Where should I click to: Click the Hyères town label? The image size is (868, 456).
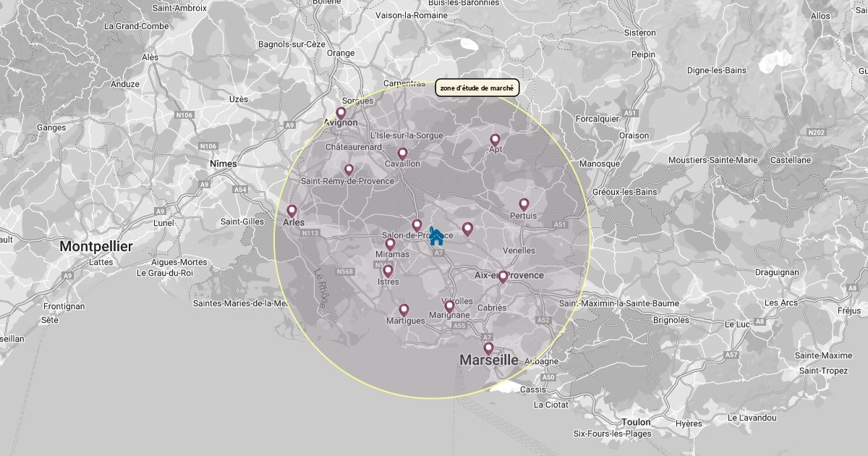point(687,423)
